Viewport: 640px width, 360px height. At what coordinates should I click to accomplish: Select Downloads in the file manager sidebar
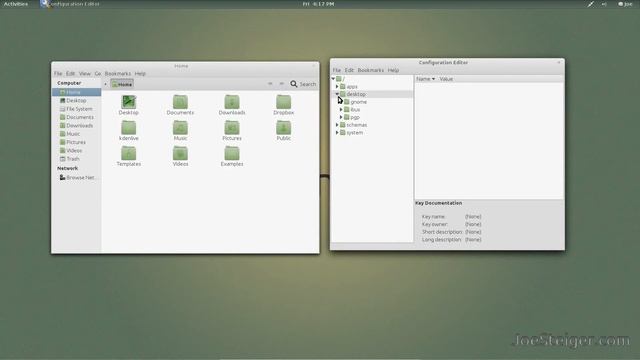(x=76, y=126)
